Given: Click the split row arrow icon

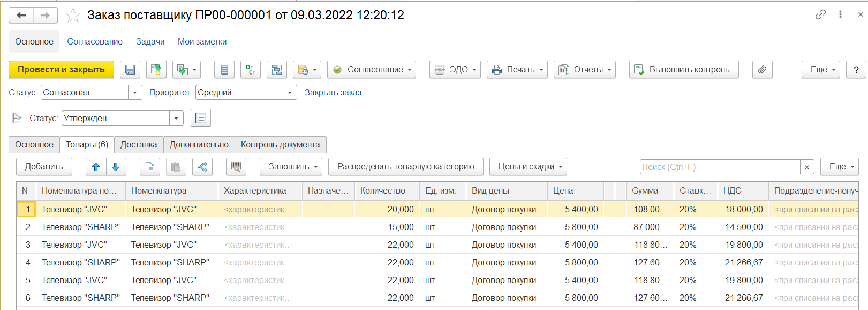Looking at the screenshot, I should coord(202,167).
